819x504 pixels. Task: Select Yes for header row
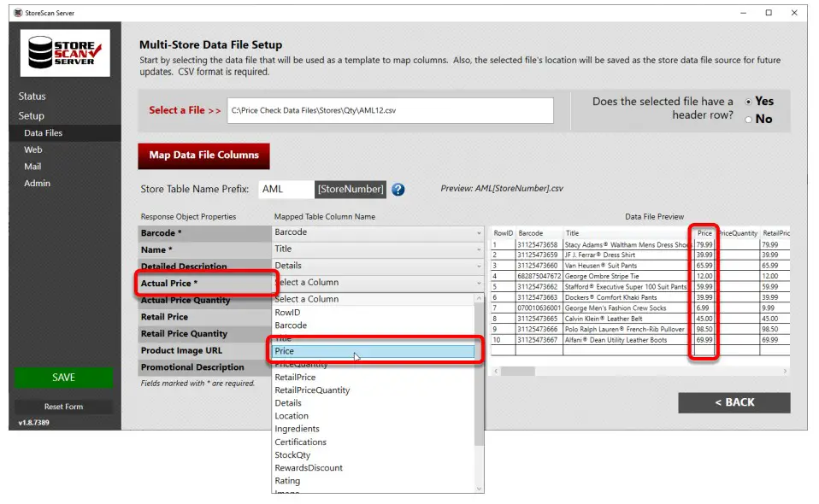(749, 102)
